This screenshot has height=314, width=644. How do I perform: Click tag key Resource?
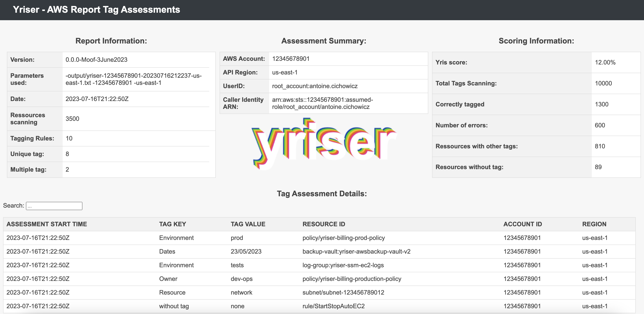click(172, 292)
